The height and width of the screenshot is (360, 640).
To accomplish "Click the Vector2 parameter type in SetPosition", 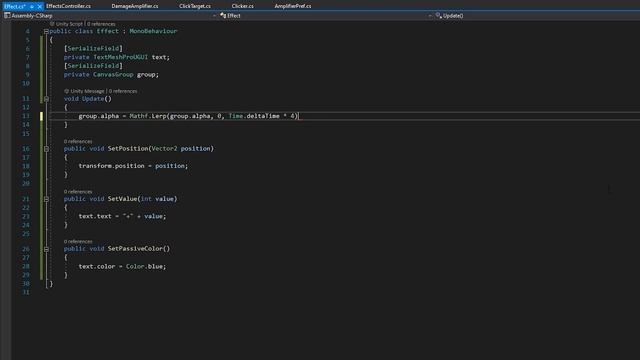I will coord(164,149).
